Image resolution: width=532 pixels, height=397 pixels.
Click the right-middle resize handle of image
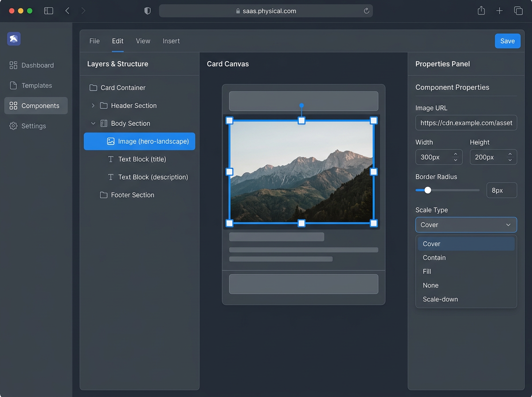pos(374,171)
